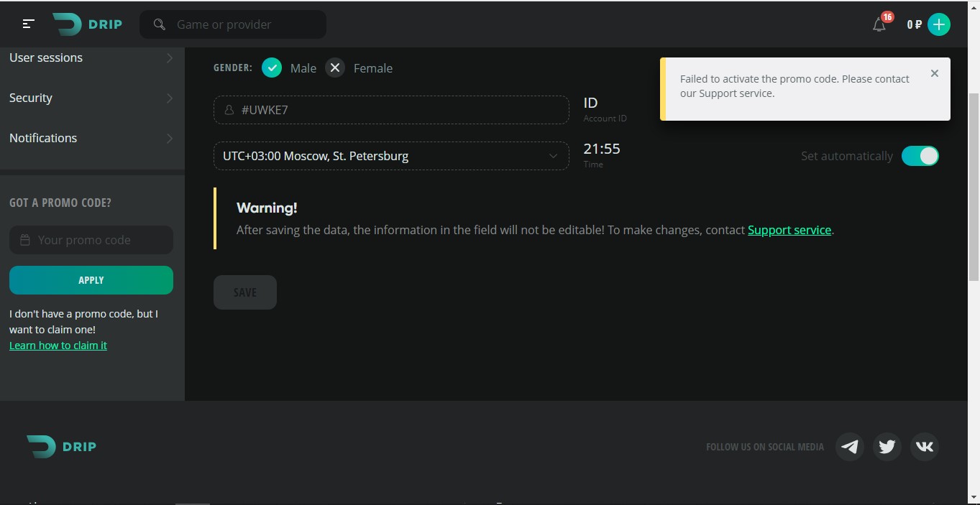Open the Telegram social link
Viewport: 980px width, 505px height.
[849, 447]
